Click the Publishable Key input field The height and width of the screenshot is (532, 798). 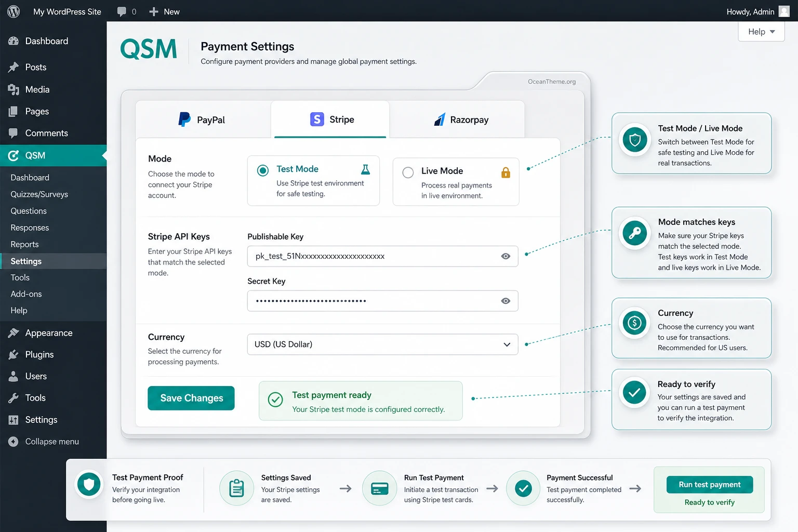click(x=383, y=256)
